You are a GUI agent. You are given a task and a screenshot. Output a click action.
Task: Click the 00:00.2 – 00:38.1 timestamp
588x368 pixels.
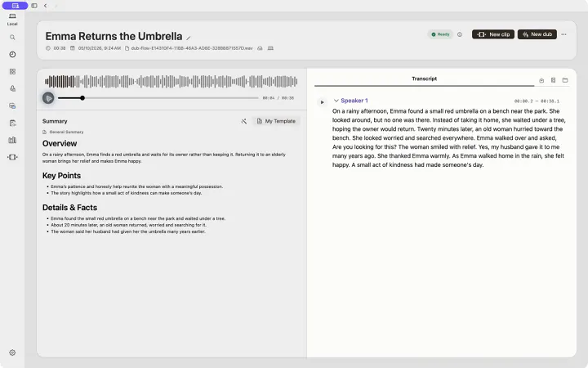[x=537, y=101]
